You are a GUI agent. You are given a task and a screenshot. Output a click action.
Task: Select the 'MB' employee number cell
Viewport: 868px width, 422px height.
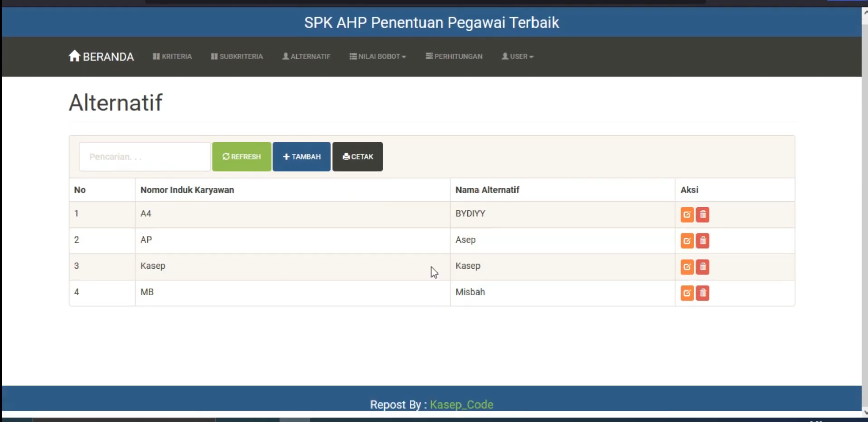pos(292,293)
